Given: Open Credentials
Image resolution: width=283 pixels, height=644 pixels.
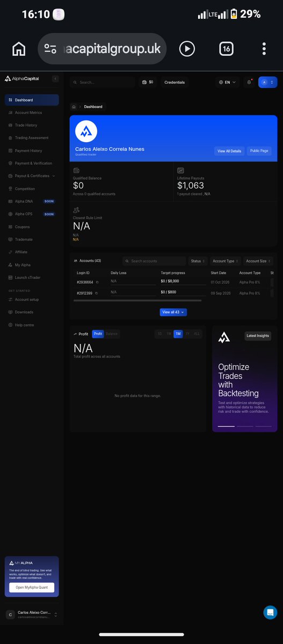Looking at the screenshot, I should pyautogui.click(x=175, y=82).
